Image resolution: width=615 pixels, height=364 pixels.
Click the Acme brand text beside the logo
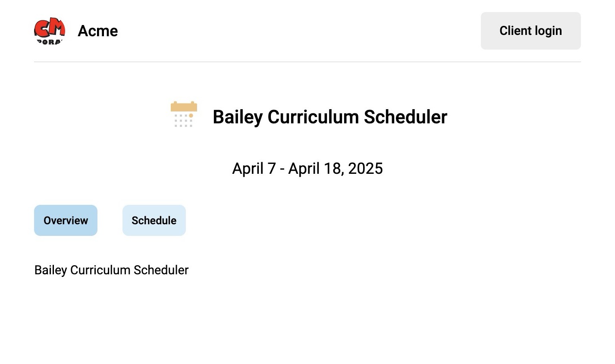(x=98, y=31)
